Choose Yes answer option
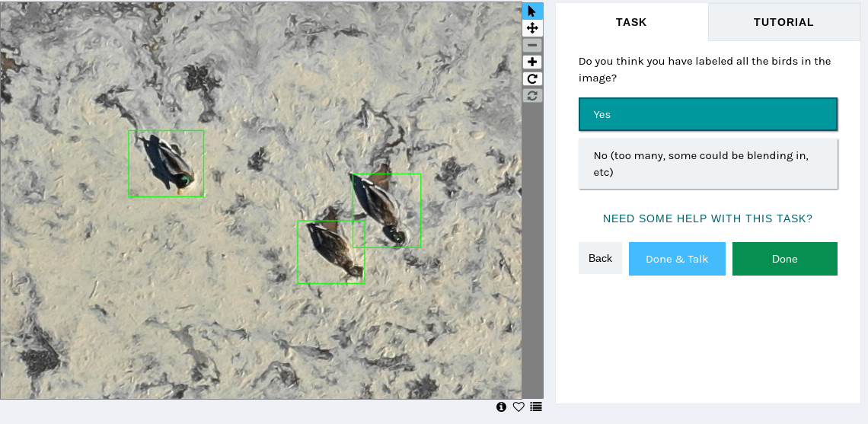This screenshot has height=424, width=868. pos(708,114)
